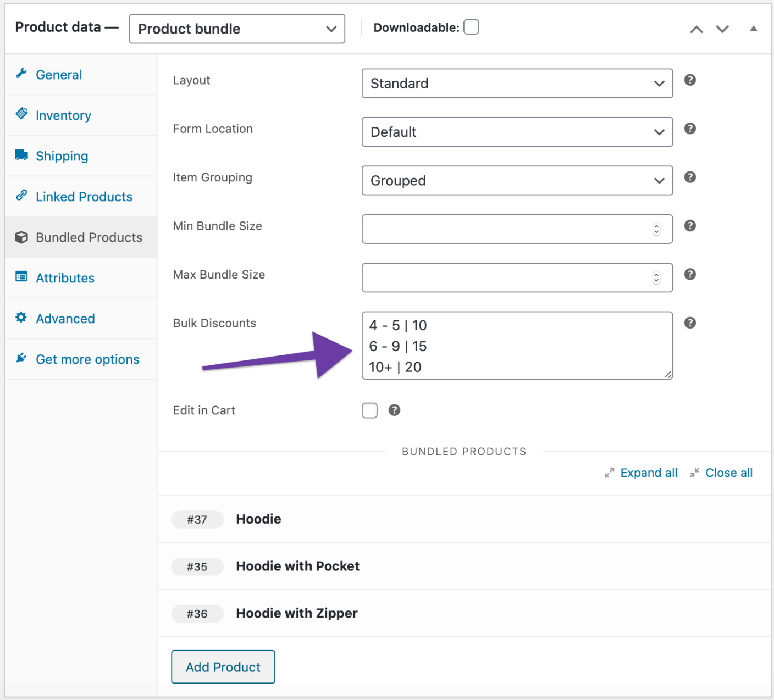Open the Layout dropdown set to Standard

pyautogui.click(x=517, y=84)
